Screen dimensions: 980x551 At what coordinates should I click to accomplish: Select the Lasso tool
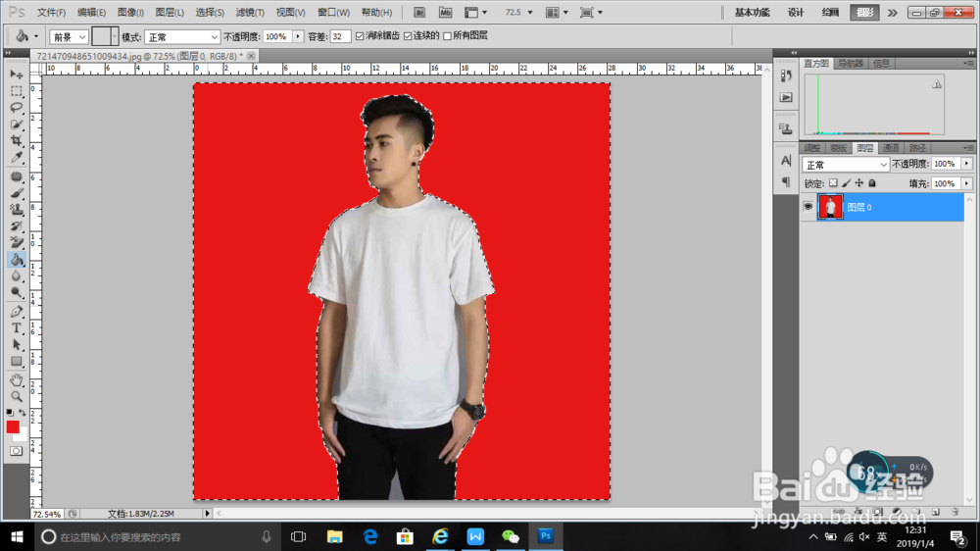click(x=17, y=108)
